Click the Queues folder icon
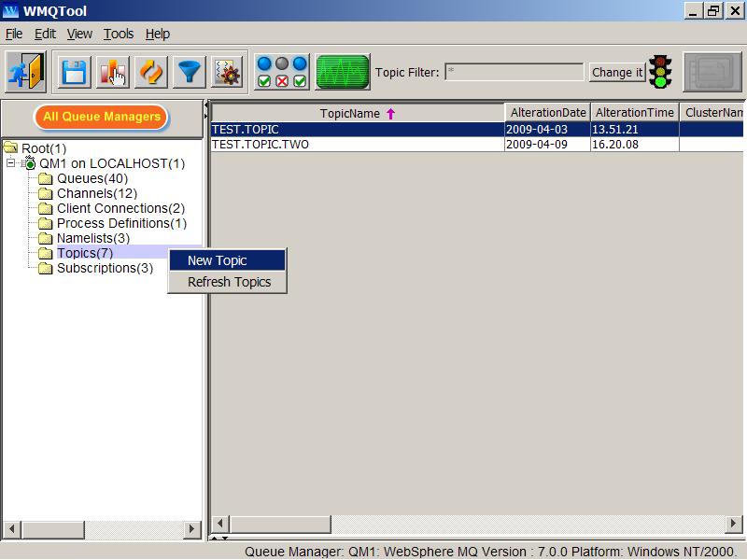This screenshot has width=747, height=560. pos(45,178)
